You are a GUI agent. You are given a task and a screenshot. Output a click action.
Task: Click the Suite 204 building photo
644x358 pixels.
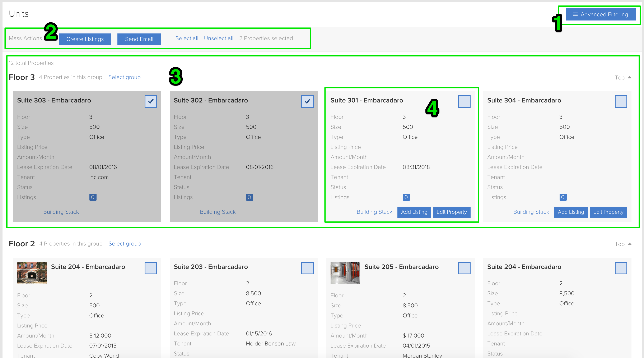(x=32, y=273)
